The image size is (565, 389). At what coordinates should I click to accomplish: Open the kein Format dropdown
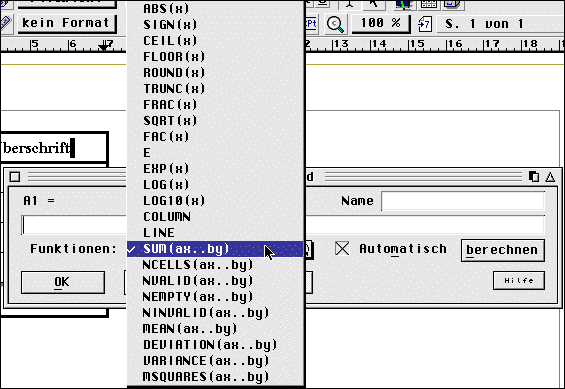67,23
